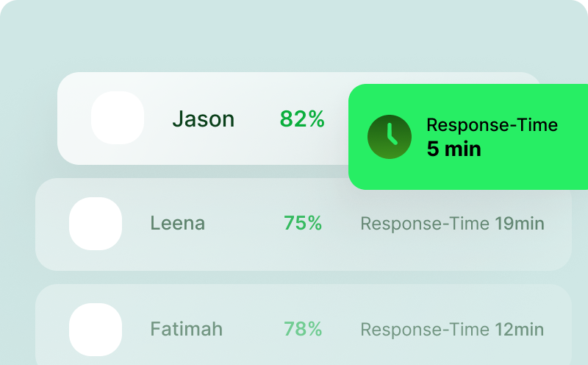This screenshot has width=588, height=365.
Task: Click the name Leena
Action: click(177, 224)
